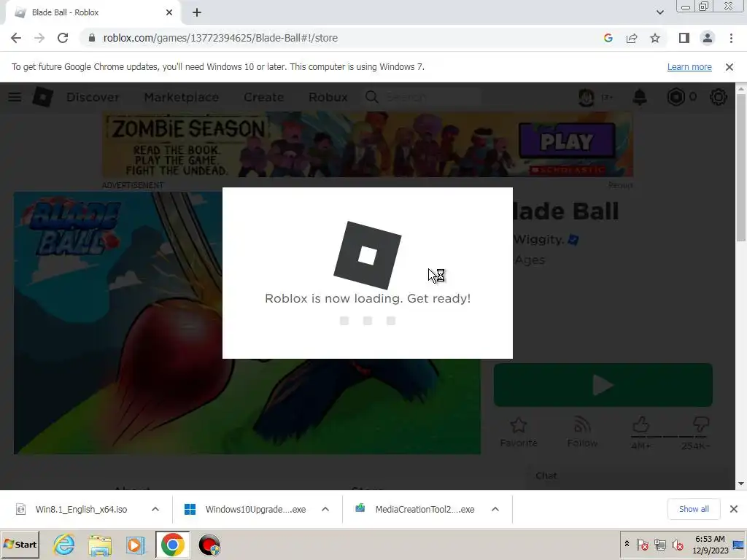
Task: Click the Roblox logo home icon
Action: pos(43,97)
